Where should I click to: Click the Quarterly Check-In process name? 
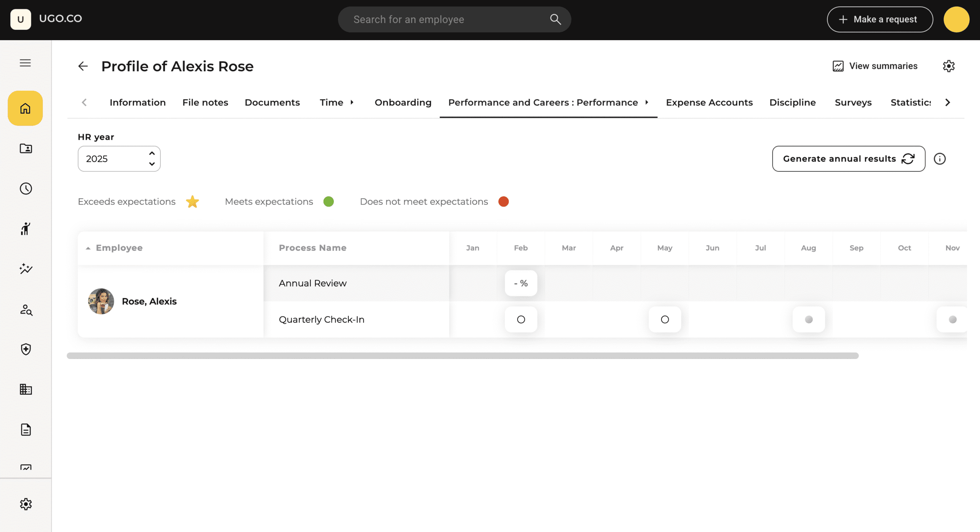pos(322,320)
